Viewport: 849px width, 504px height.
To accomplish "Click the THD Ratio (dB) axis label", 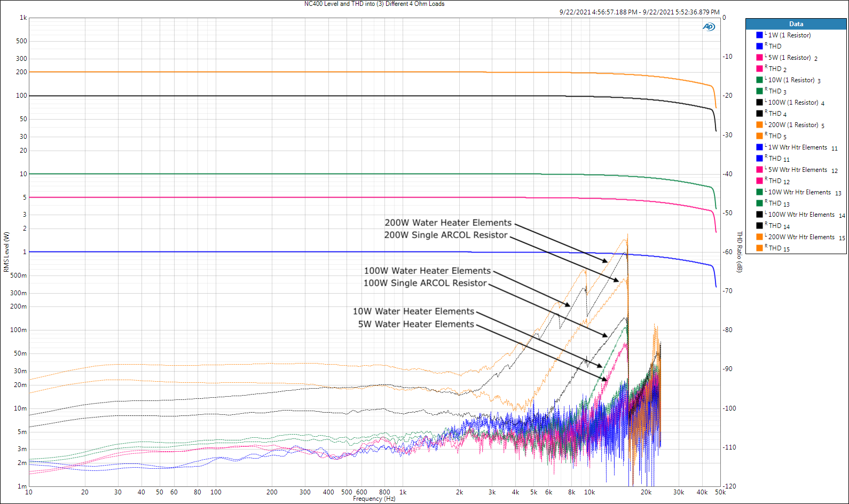I will 740,251.
